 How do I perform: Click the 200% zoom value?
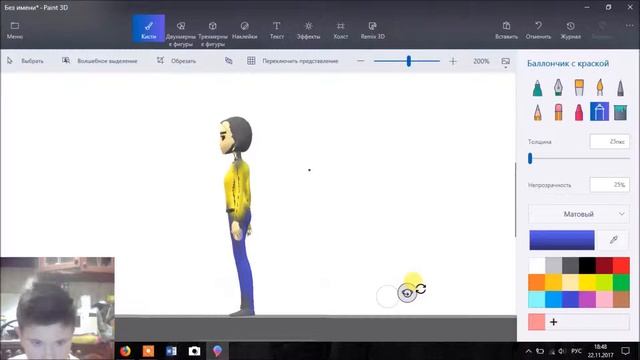coord(481,61)
